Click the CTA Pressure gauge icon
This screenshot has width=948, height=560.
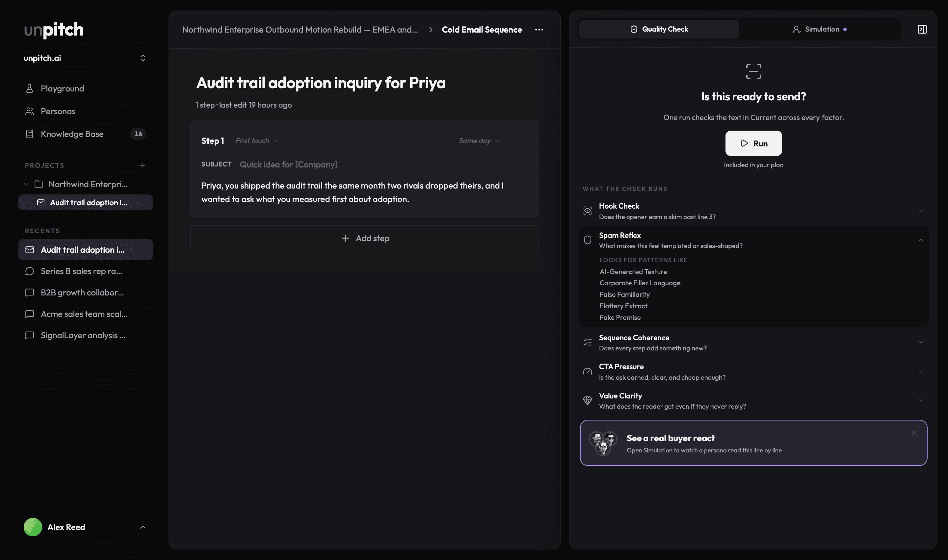[x=588, y=372]
